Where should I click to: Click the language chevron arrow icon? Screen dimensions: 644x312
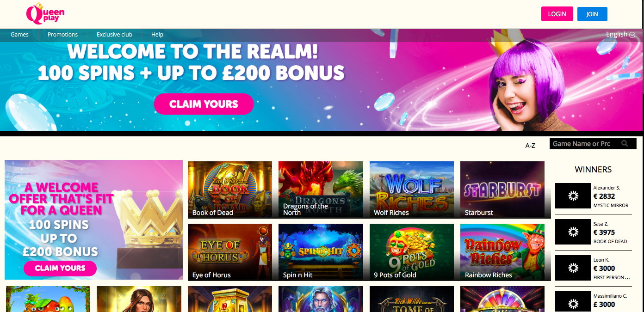pos(632,35)
